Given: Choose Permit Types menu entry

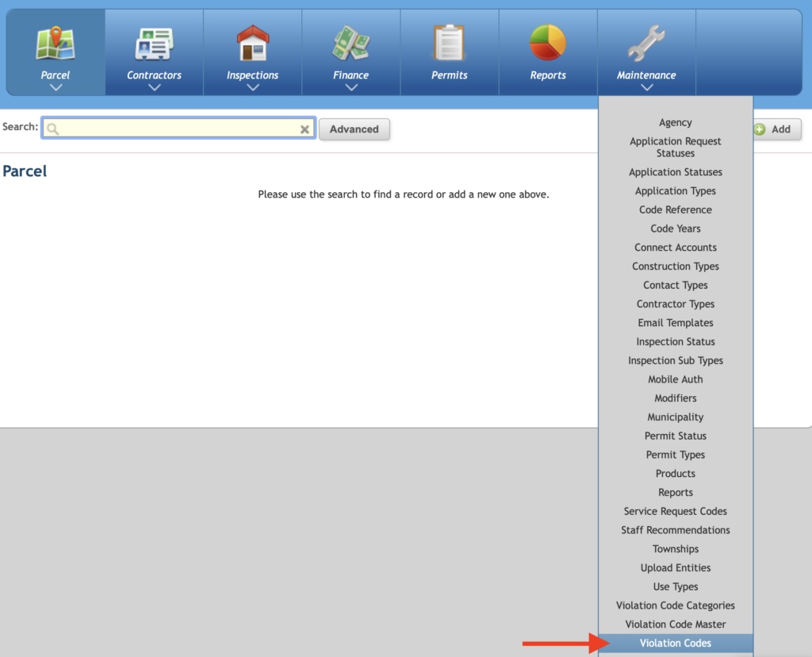Looking at the screenshot, I should click(x=676, y=455).
